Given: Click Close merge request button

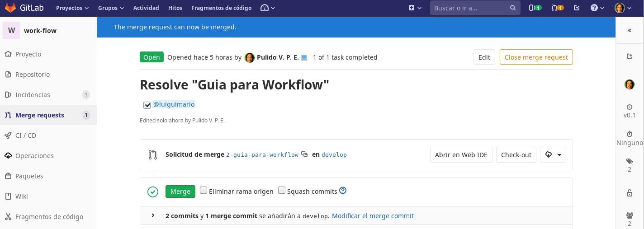Looking at the screenshot, I should [x=536, y=57].
